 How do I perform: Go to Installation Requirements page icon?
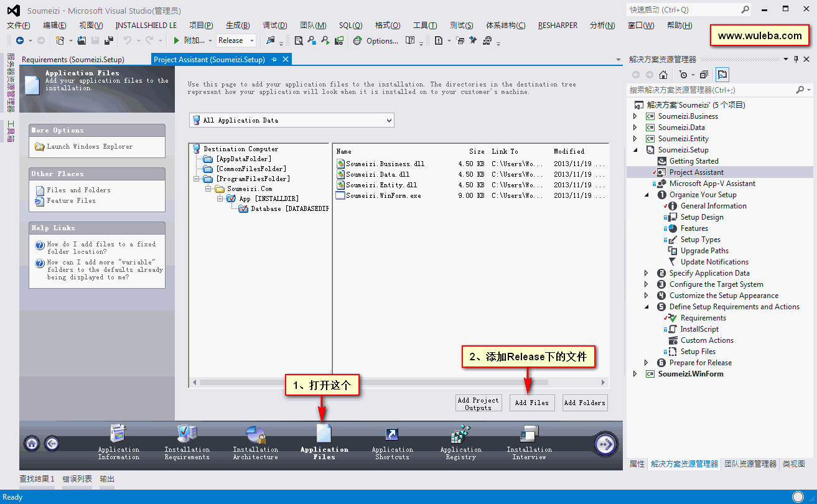click(x=187, y=434)
